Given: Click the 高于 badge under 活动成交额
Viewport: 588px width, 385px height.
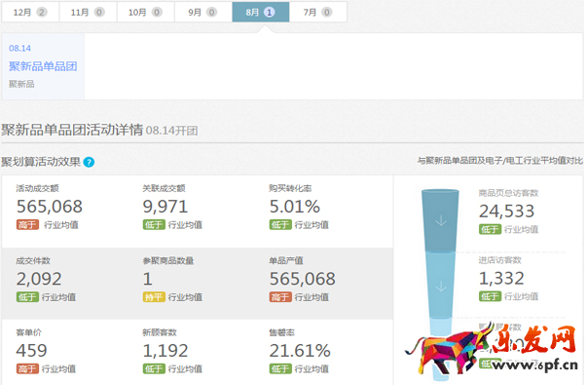Looking at the screenshot, I should (27, 224).
